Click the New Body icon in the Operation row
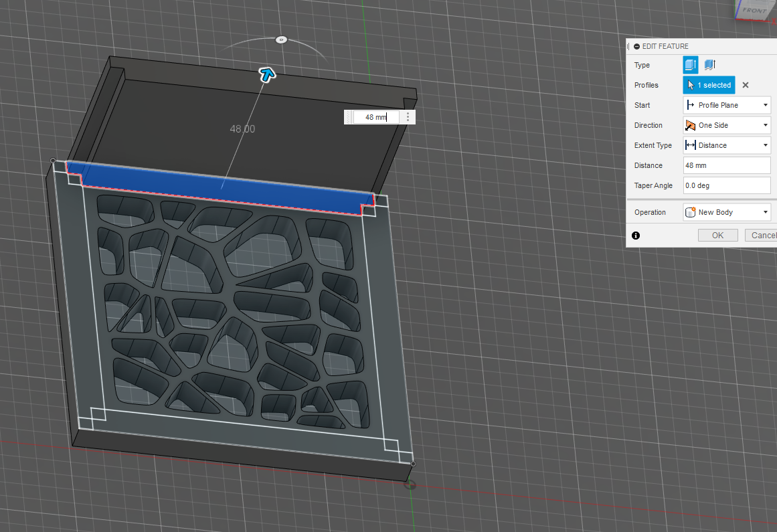Image resolution: width=777 pixels, height=532 pixels. (692, 211)
